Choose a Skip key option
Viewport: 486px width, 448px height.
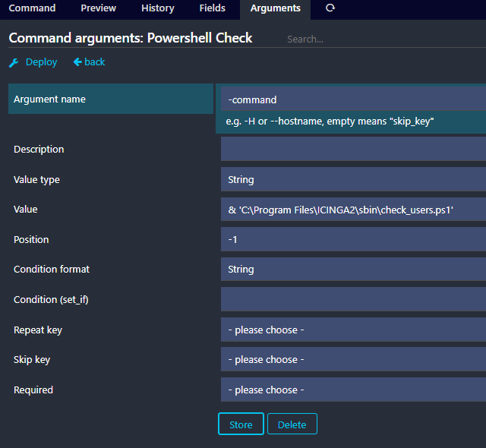[353, 359]
